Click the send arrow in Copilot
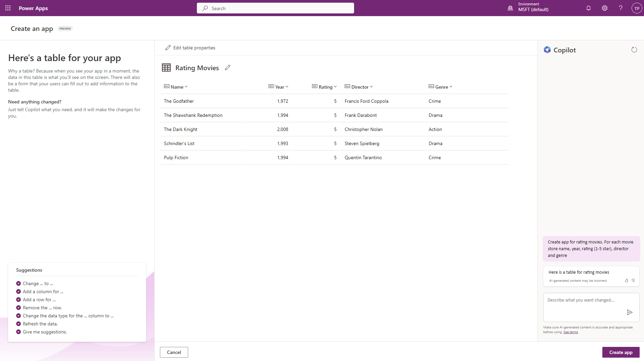Viewport: 644px width, 361px height. pyautogui.click(x=630, y=312)
